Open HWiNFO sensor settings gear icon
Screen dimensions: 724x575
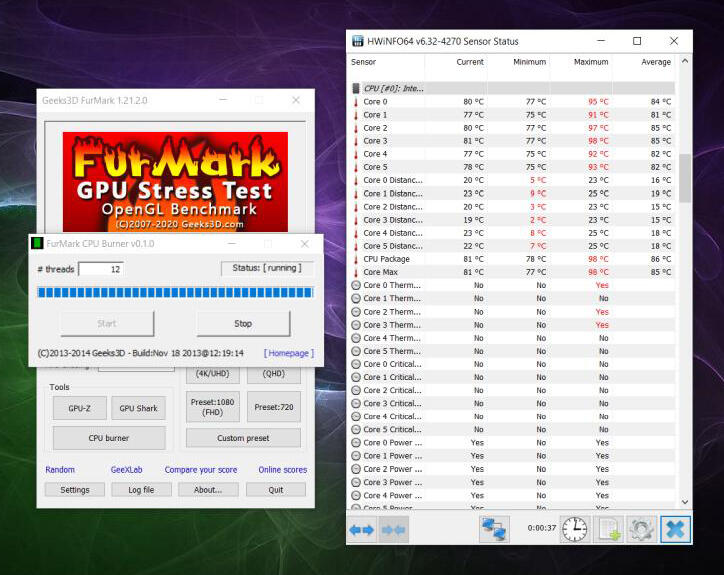pyautogui.click(x=642, y=529)
